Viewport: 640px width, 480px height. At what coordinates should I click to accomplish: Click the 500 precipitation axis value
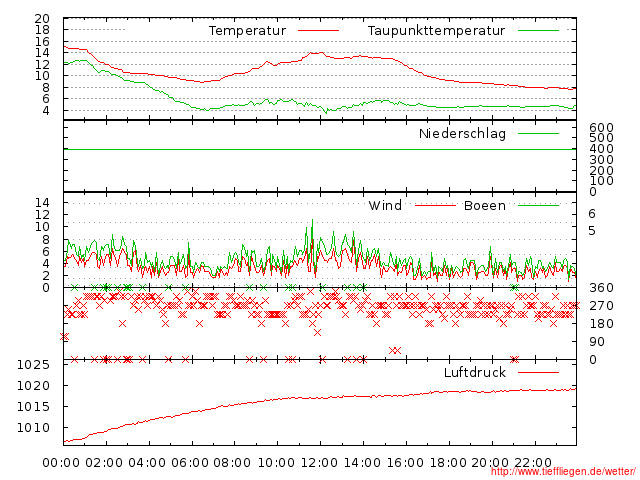[x=601, y=138]
